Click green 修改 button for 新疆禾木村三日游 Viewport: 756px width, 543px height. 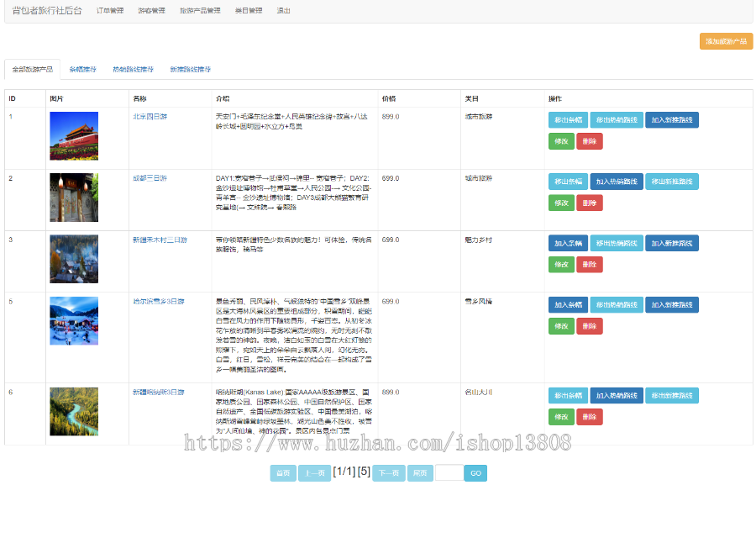coord(561,265)
